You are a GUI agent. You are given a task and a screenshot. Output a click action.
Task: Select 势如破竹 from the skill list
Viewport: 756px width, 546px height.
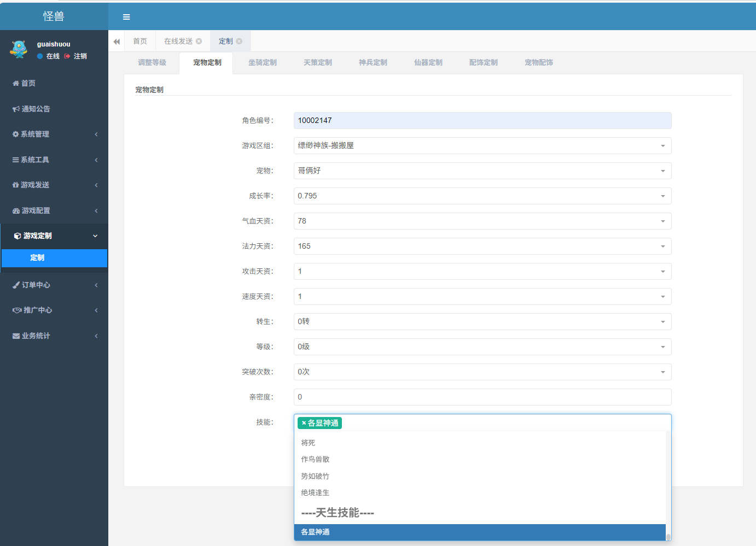pyautogui.click(x=315, y=476)
